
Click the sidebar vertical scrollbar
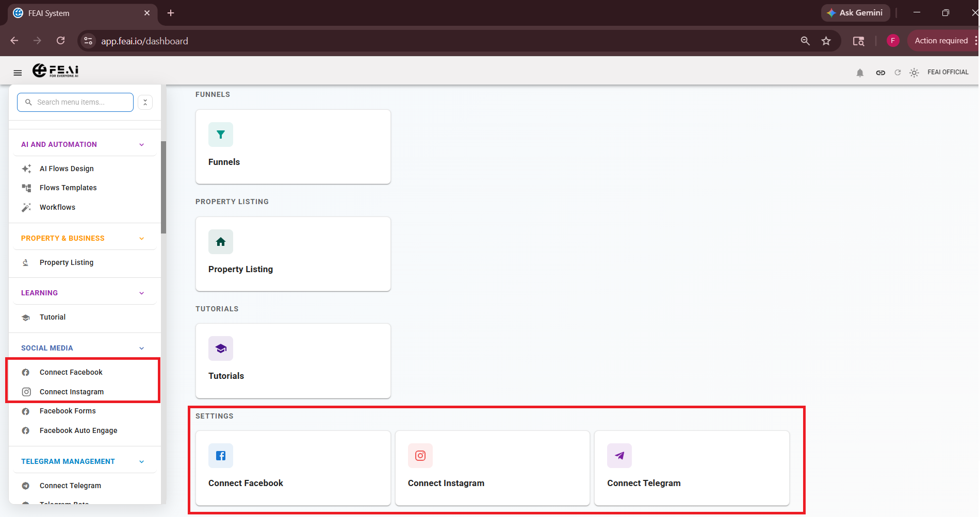pyautogui.click(x=164, y=187)
